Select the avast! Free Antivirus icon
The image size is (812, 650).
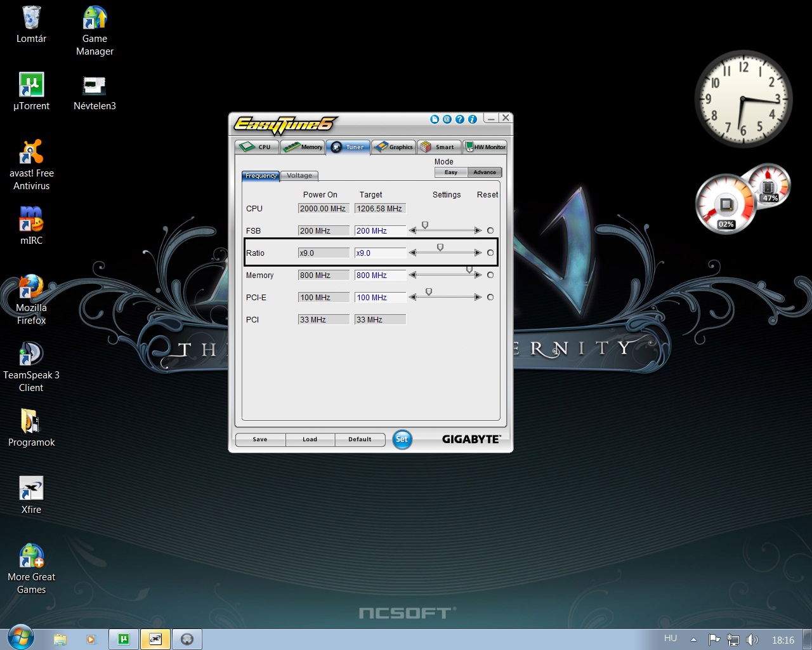click(x=31, y=166)
